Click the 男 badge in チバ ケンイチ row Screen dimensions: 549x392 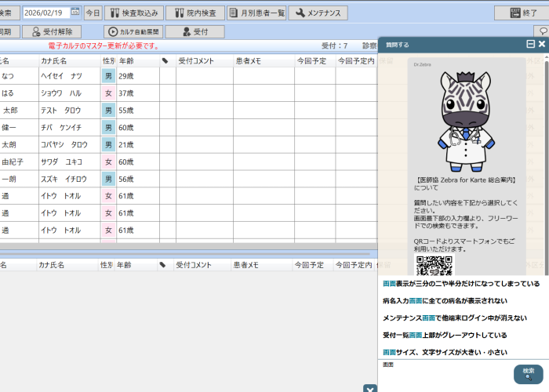108,127
